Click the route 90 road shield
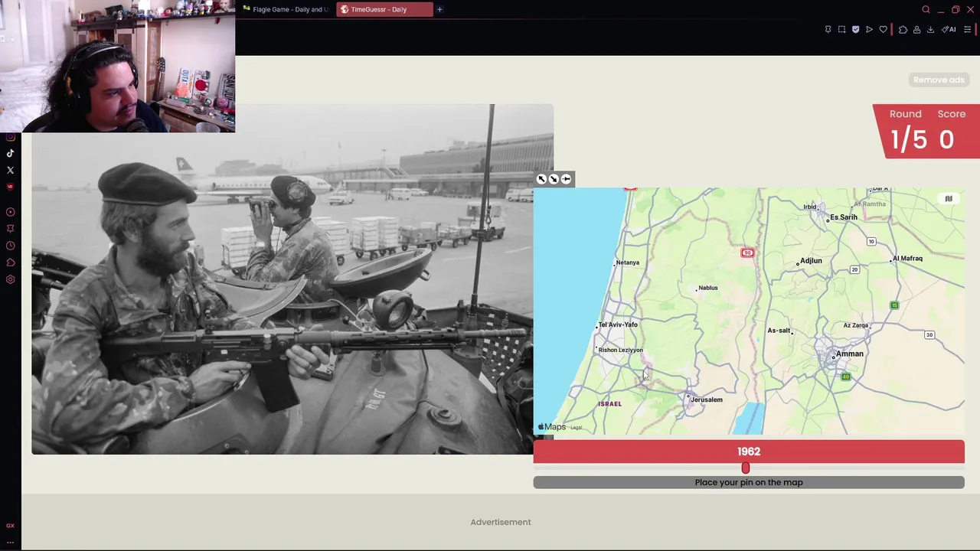Screen dimensions: 980x551 [747, 253]
